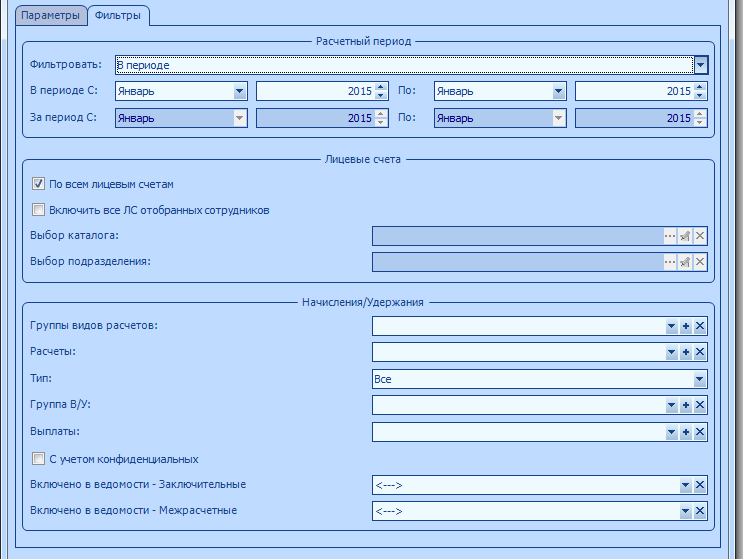Image resolution: width=743 pixels, height=559 pixels.
Task: Clear the Группы видов расчетов field
Action: pyautogui.click(x=700, y=326)
